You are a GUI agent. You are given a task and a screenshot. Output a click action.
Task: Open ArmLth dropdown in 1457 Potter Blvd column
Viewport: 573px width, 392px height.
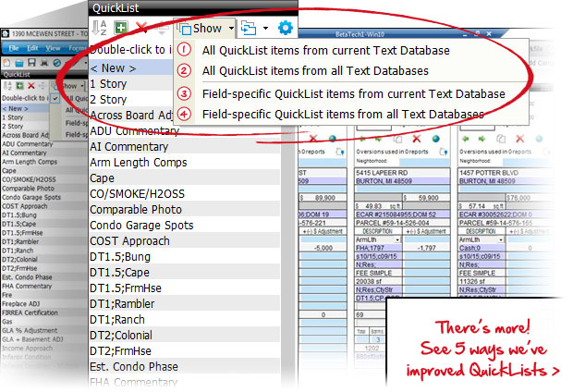[x=501, y=239]
